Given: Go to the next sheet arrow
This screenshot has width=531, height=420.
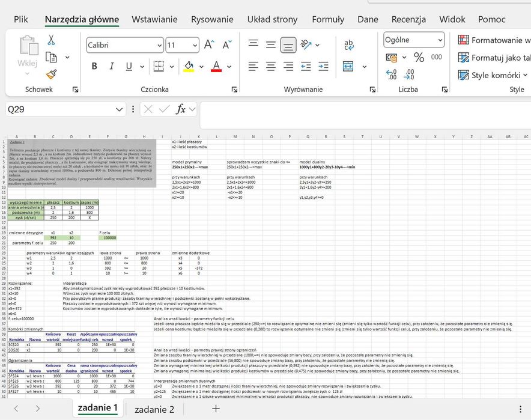Looking at the screenshot, I should coord(38,409).
